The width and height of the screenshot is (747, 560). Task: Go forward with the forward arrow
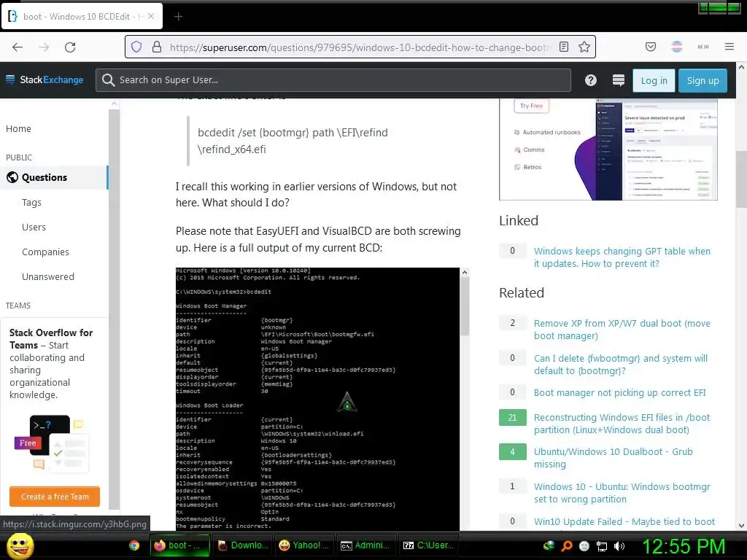pyautogui.click(x=44, y=47)
